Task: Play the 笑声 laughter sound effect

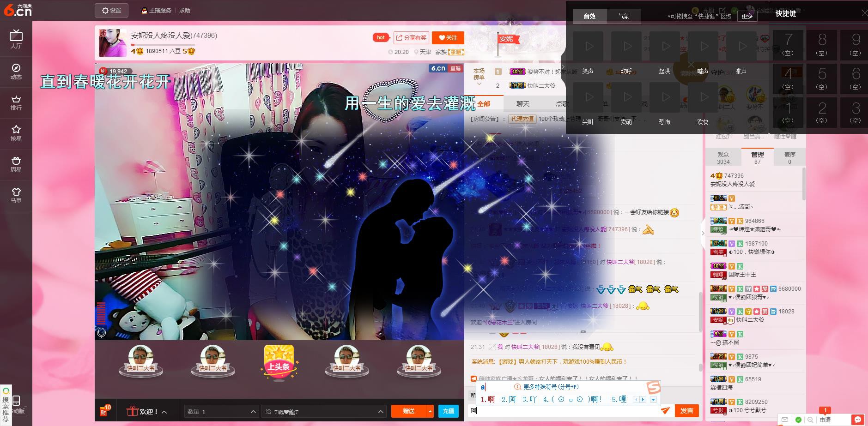Action: tap(588, 47)
